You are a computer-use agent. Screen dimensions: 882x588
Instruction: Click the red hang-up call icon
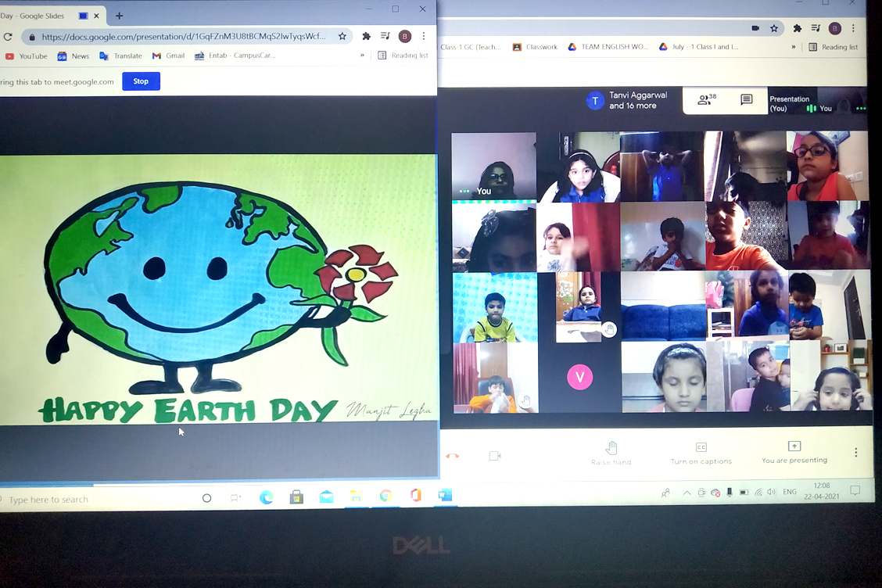click(452, 456)
